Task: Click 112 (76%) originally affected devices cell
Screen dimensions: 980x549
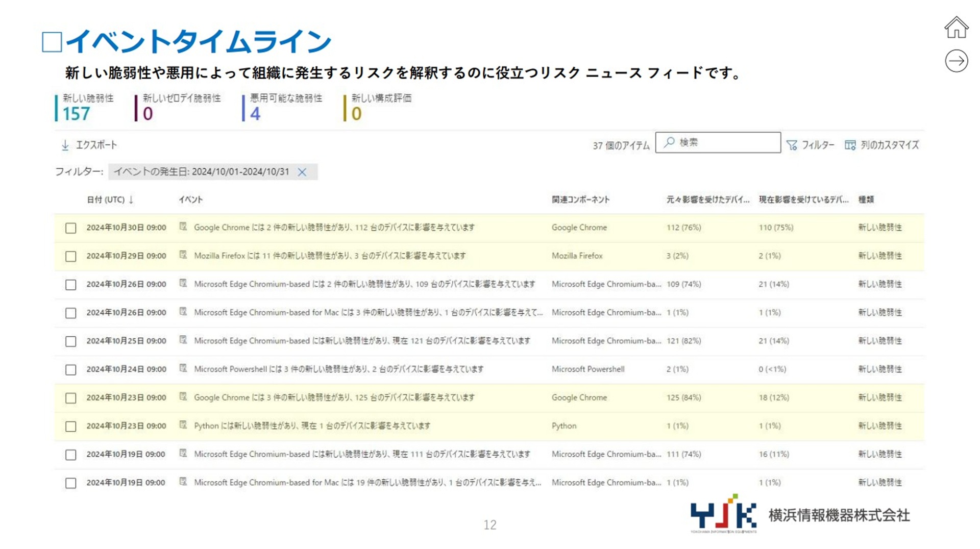Action: tap(683, 228)
